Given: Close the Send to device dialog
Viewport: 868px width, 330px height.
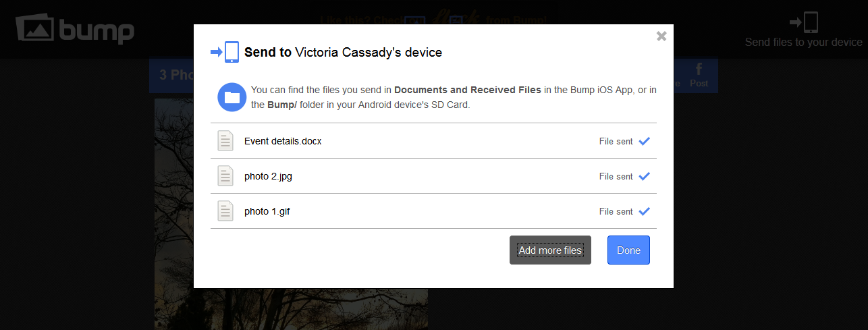Looking at the screenshot, I should [x=661, y=36].
